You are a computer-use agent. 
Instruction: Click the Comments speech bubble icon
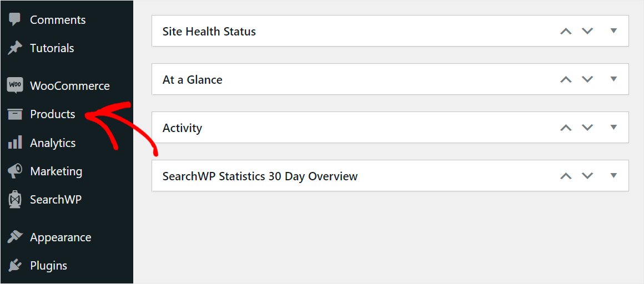(x=15, y=20)
